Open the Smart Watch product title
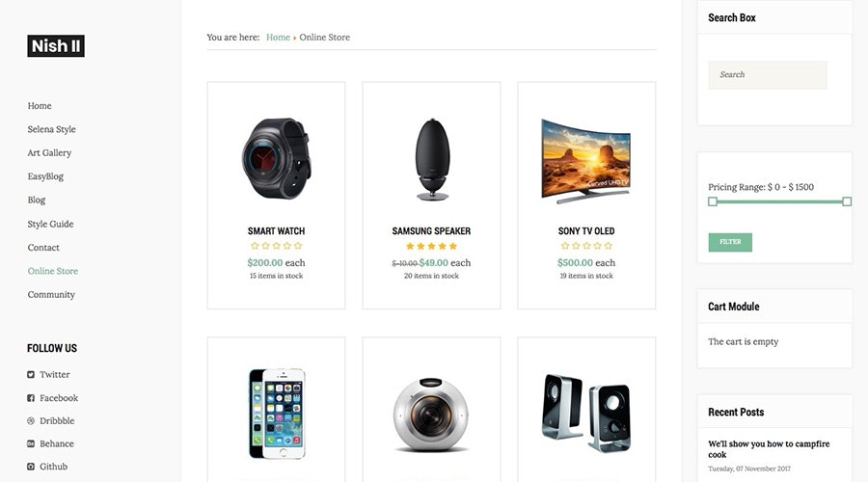The height and width of the screenshot is (482, 868). click(x=276, y=230)
